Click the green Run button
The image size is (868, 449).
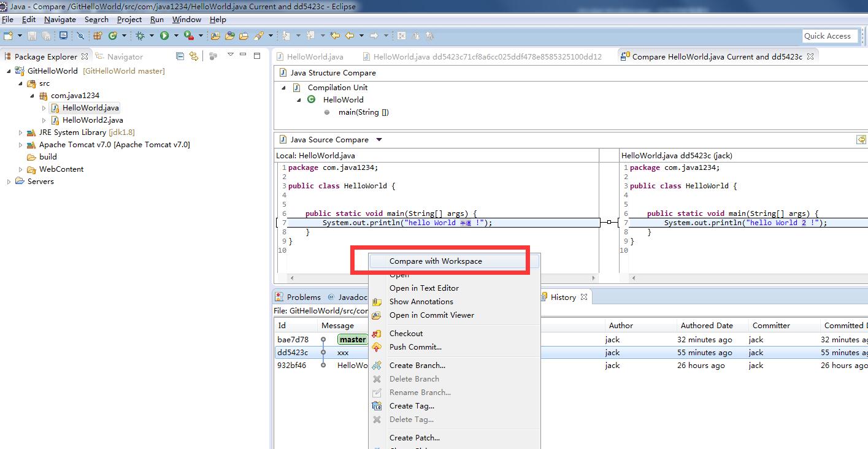tap(164, 36)
